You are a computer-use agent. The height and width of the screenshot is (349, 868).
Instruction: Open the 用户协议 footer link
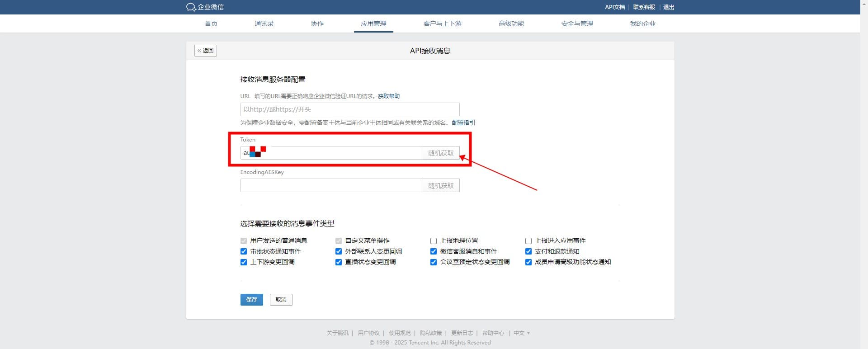(x=369, y=333)
